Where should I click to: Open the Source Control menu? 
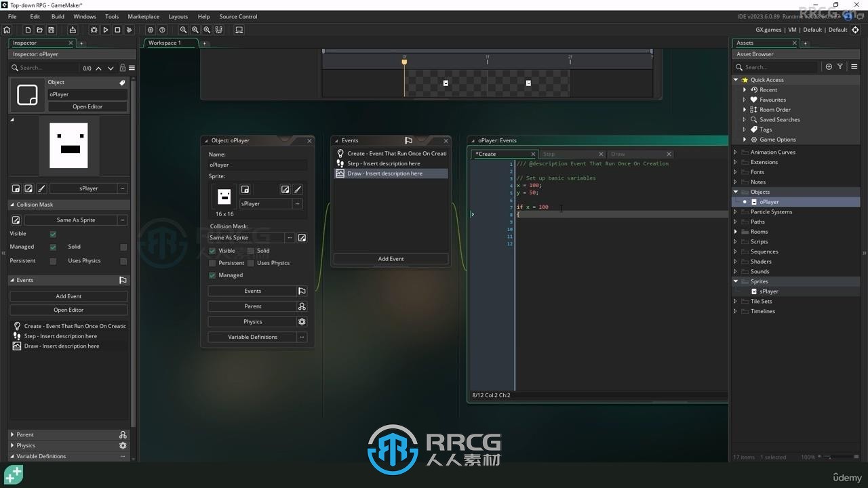tap(238, 16)
